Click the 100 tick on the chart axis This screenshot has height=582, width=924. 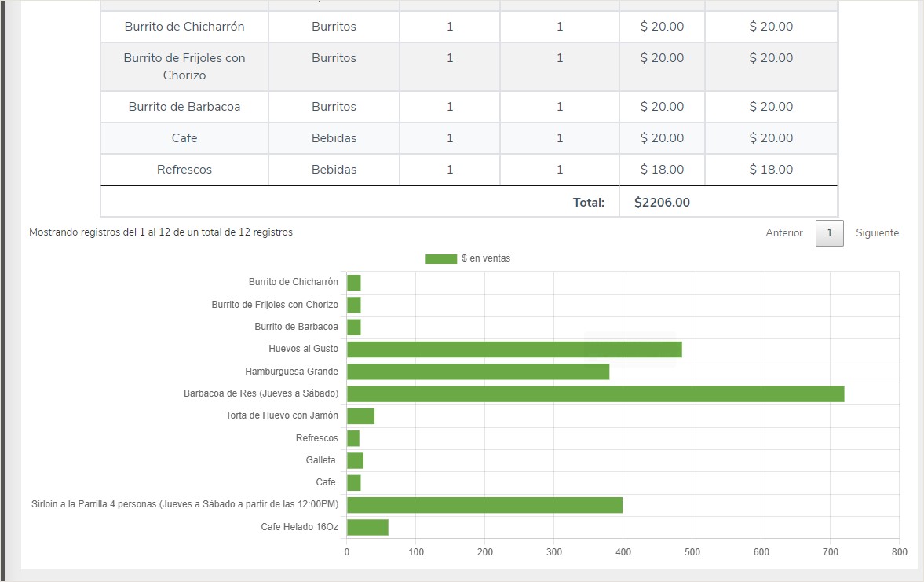coord(416,552)
